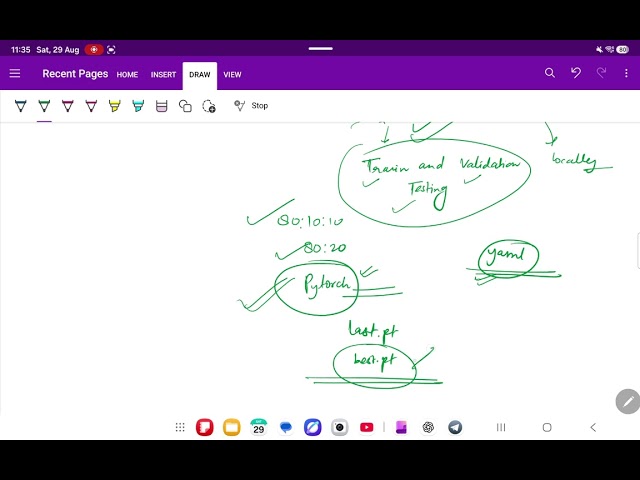Show recent apps with navigation button
640x480 pixels.
[501, 427]
